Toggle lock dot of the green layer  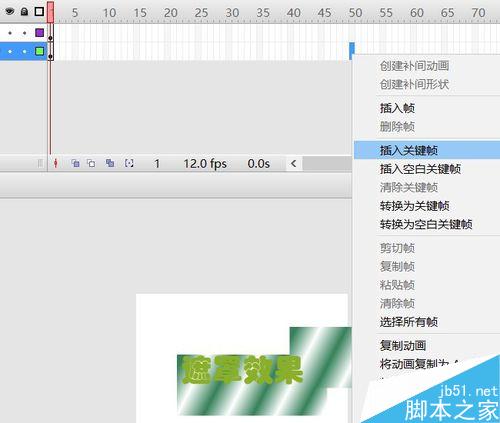(x=24, y=52)
